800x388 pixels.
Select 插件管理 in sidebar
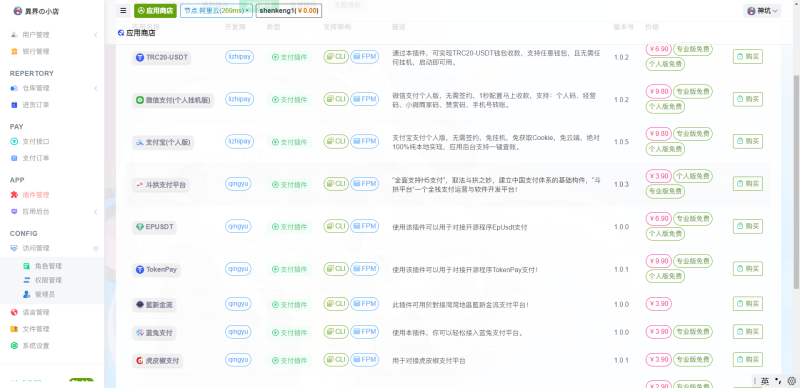(36, 195)
